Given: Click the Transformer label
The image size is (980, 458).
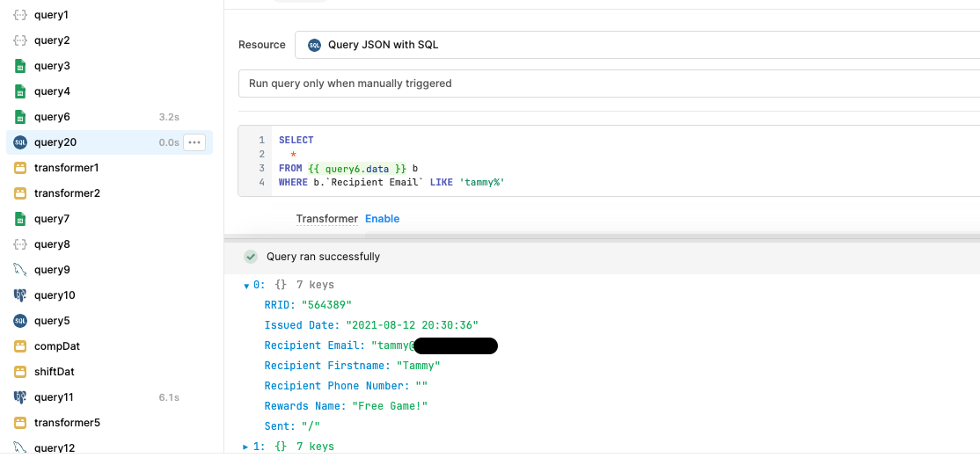Looking at the screenshot, I should coord(327,219).
